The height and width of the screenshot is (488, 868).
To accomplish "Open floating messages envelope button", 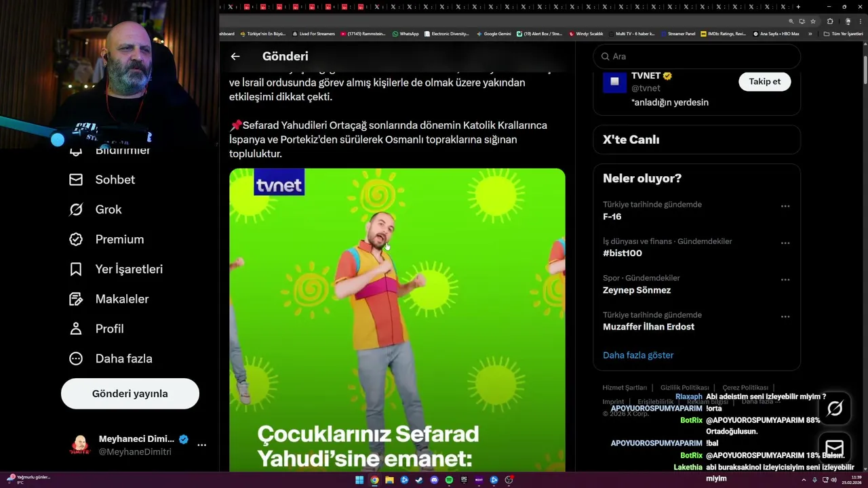I will pos(835,448).
